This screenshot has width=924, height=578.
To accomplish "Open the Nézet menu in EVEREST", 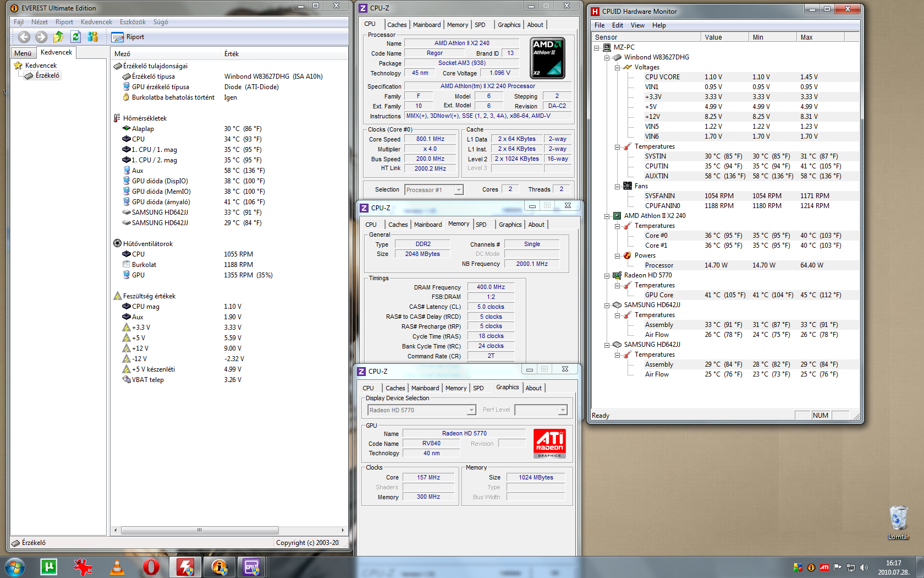I will [x=40, y=22].
